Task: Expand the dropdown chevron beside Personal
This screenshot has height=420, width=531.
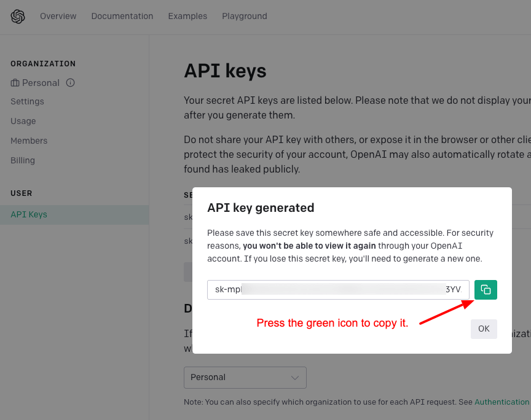Action: tap(295, 378)
